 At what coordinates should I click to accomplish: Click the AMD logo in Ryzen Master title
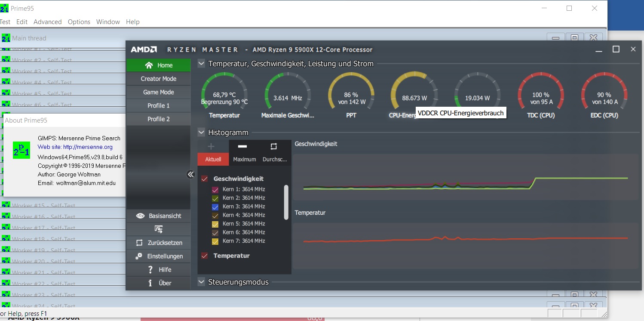click(x=144, y=49)
